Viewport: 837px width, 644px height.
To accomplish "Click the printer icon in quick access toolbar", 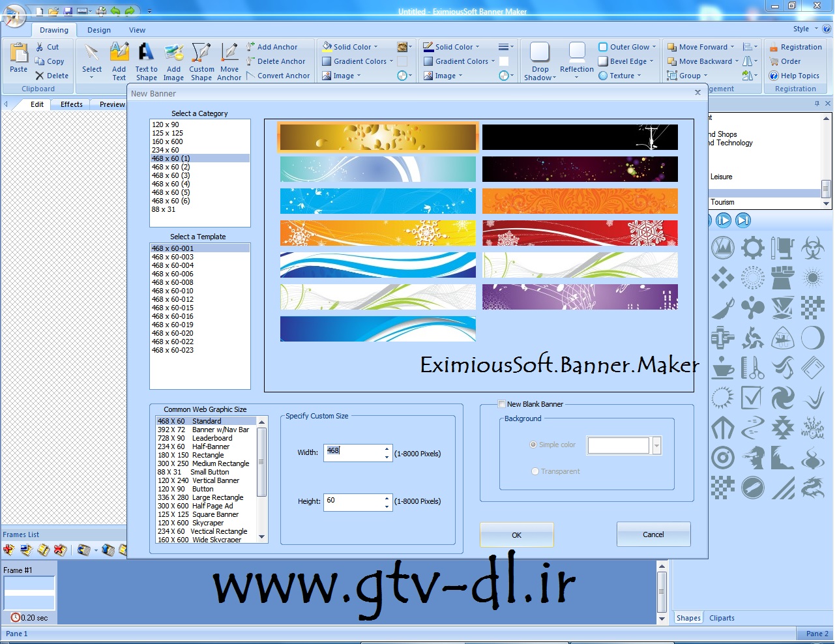I will (x=101, y=11).
